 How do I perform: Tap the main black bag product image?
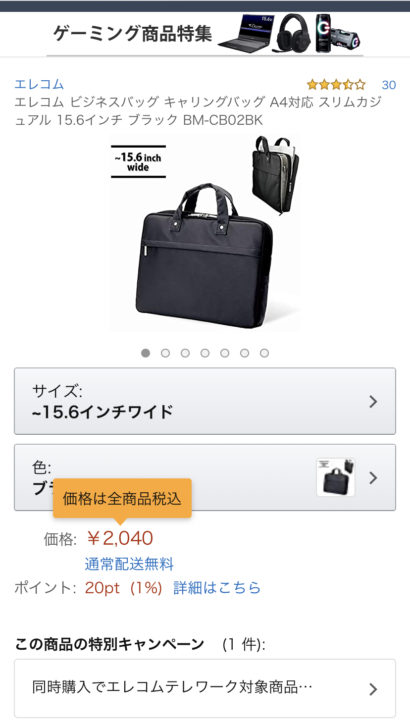(x=205, y=232)
